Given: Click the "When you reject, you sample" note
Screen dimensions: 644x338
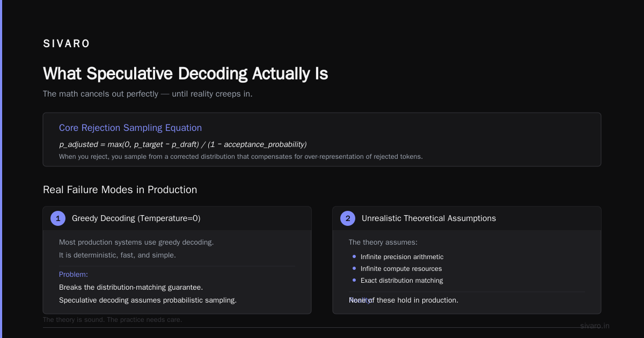Looking at the screenshot, I should pyautogui.click(x=241, y=157).
